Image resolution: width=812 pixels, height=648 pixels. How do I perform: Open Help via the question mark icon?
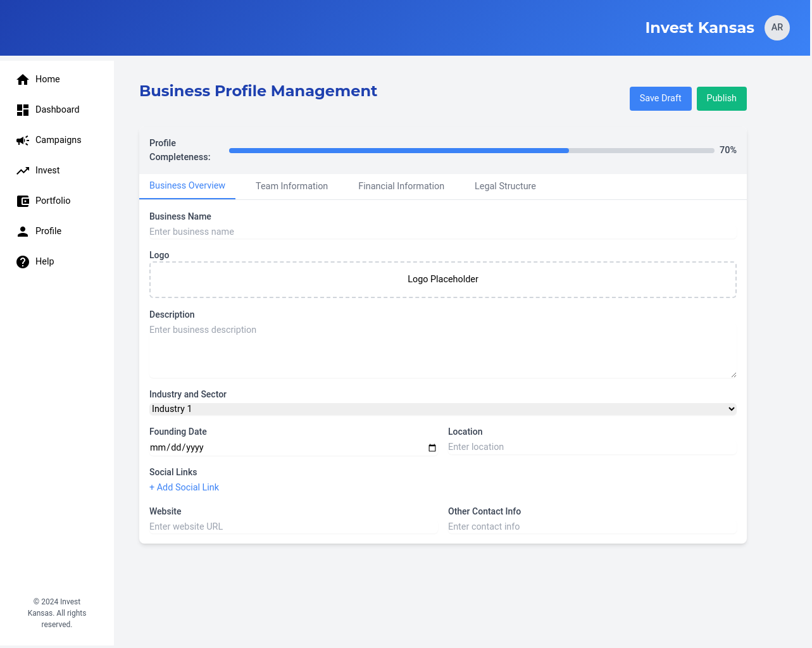(x=23, y=262)
